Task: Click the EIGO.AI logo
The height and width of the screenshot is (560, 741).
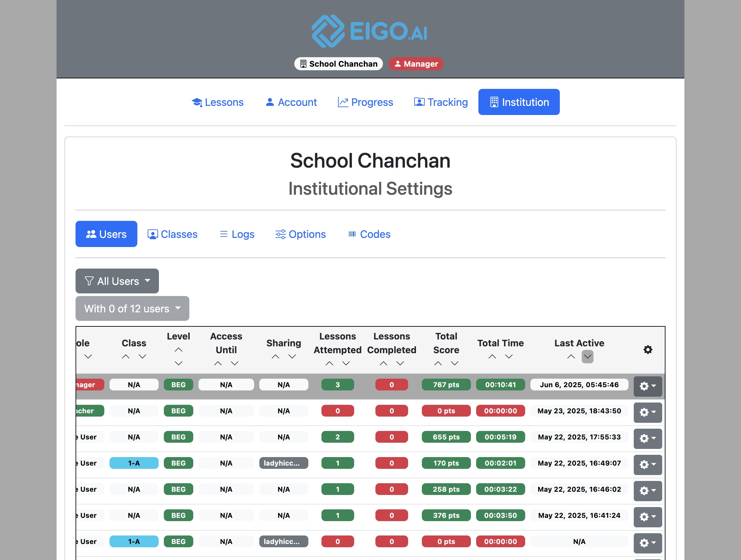Action: tap(370, 31)
